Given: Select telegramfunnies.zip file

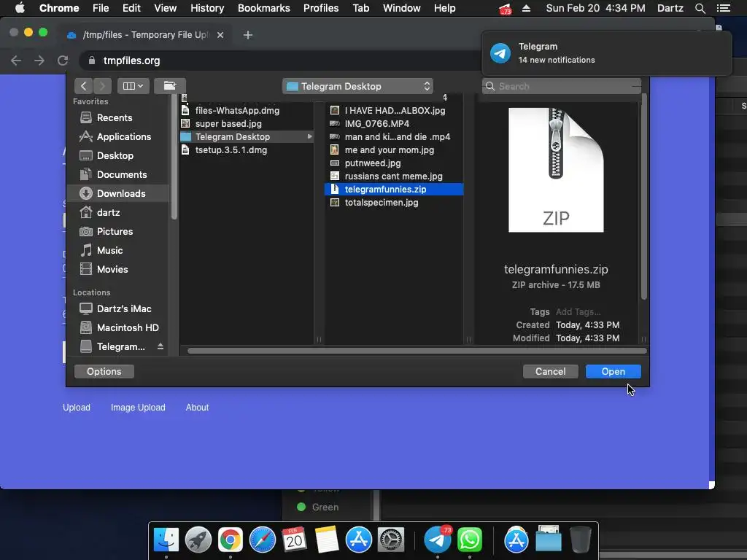Looking at the screenshot, I should click(x=394, y=189).
